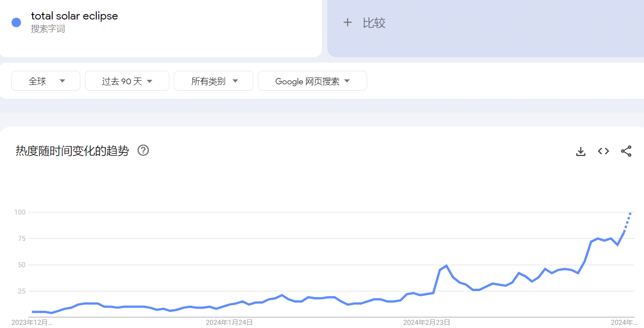Click the 2024年1月24日 date axis label

tap(229, 323)
